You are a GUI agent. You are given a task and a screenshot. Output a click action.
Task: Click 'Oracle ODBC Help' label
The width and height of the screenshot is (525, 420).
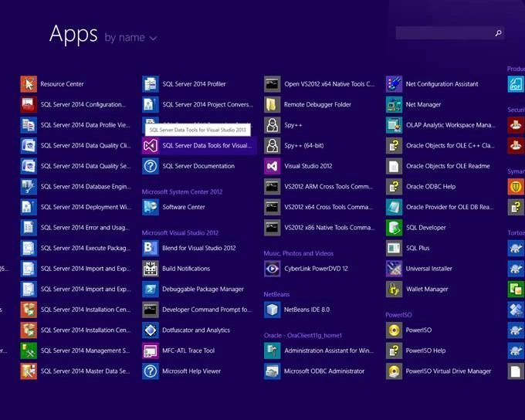pos(431,186)
